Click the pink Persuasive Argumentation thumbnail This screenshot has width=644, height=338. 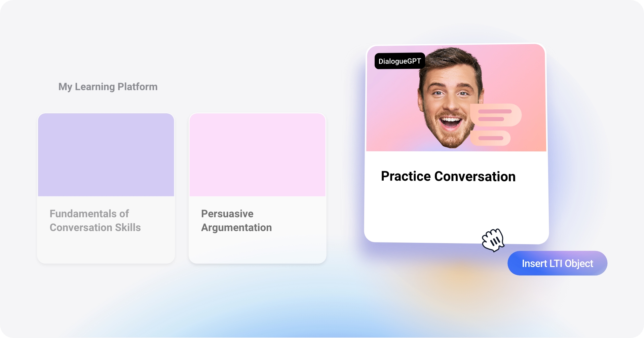[x=257, y=155]
